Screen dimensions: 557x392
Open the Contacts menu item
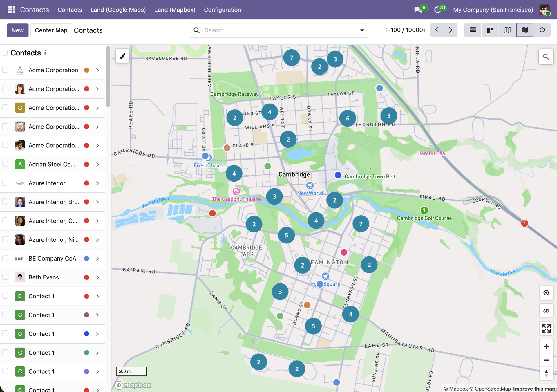coord(70,10)
